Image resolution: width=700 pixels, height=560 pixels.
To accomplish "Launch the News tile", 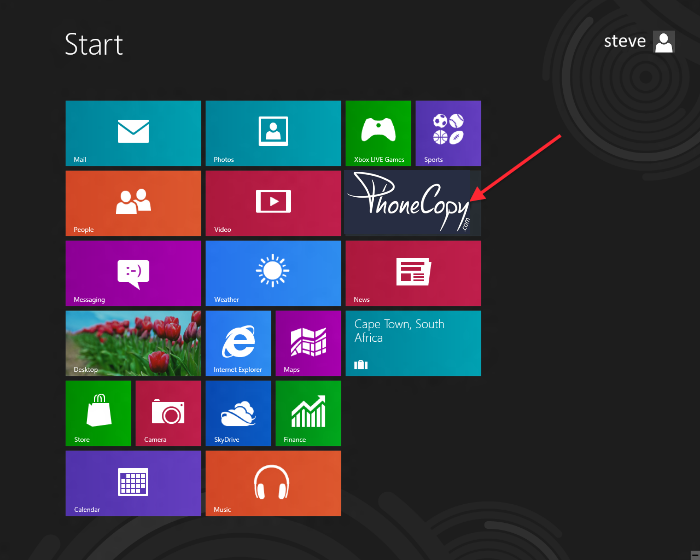I will pyautogui.click(x=413, y=273).
